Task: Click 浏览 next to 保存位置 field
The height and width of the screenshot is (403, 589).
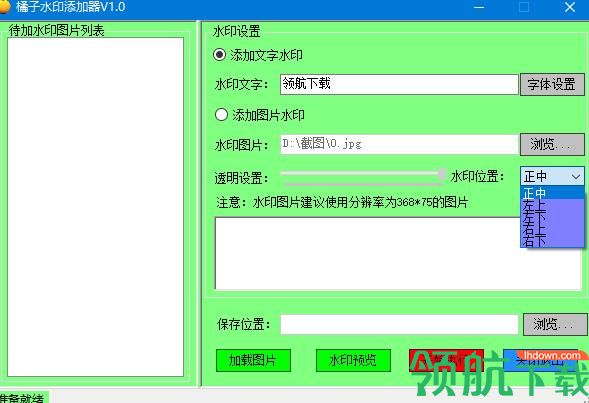Action: point(554,324)
